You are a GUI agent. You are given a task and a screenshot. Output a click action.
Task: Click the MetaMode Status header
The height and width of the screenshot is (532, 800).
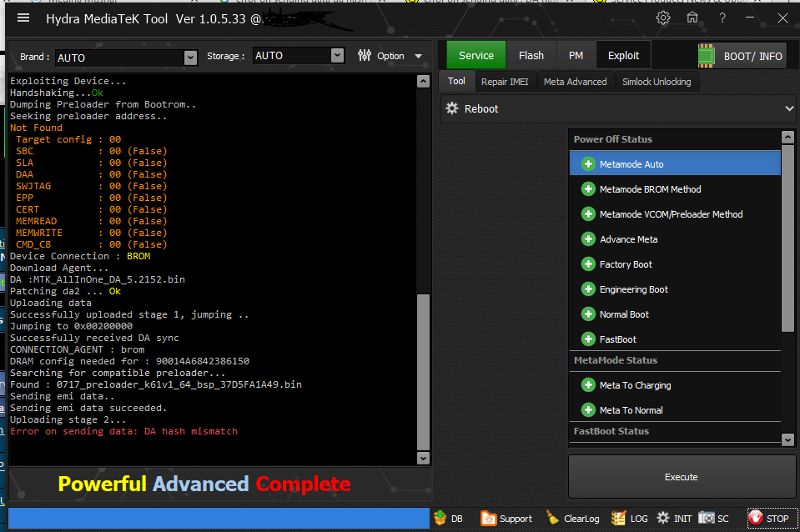point(616,360)
